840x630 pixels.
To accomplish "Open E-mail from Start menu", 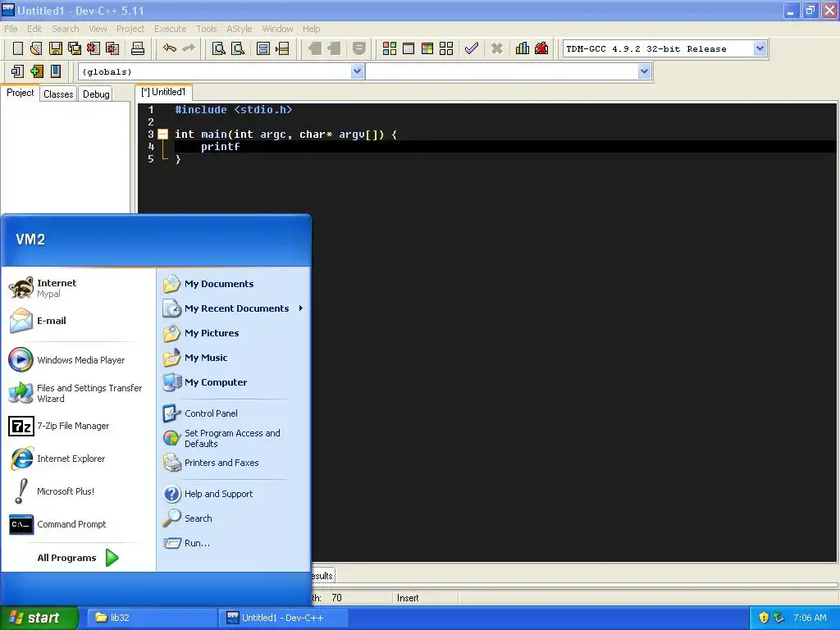I will (x=78, y=321).
